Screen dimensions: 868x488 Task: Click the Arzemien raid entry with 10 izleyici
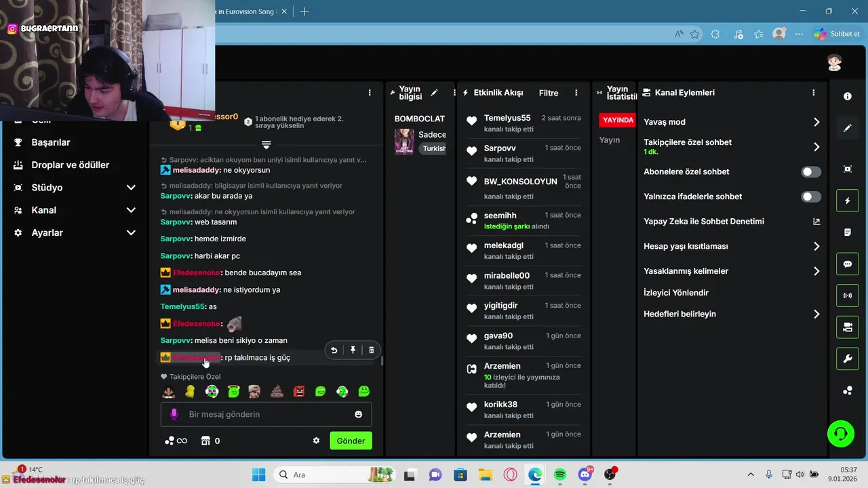coord(524,376)
